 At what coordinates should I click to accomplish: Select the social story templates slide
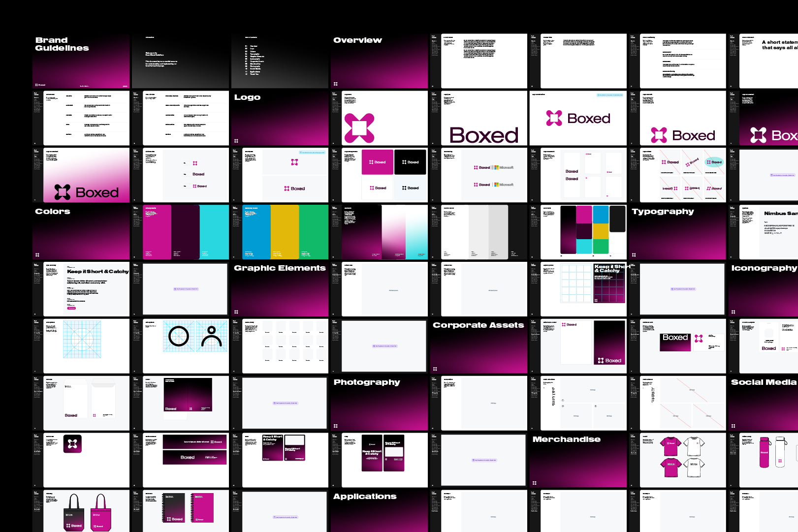379,461
